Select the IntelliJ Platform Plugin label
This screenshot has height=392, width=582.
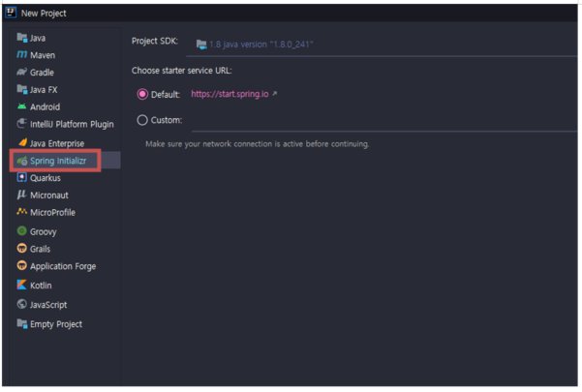[72, 124]
